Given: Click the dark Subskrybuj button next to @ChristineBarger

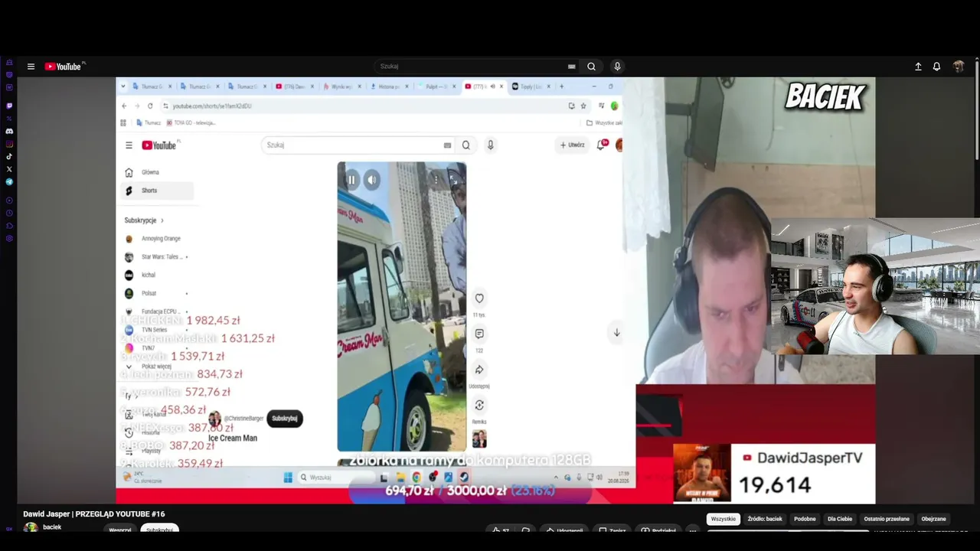Looking at the screenshot, I should click(x=285, y=419).
